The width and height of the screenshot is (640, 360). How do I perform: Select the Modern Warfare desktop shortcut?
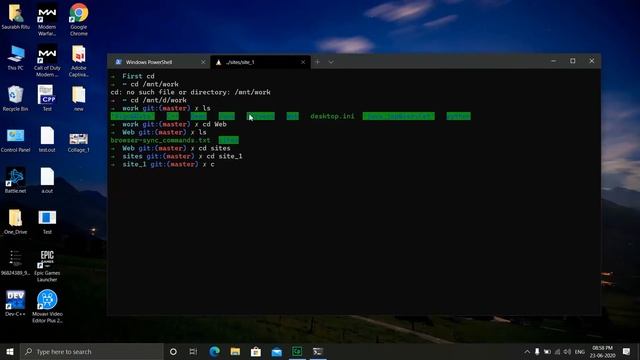pyautogui.click(x=47, y=20)
